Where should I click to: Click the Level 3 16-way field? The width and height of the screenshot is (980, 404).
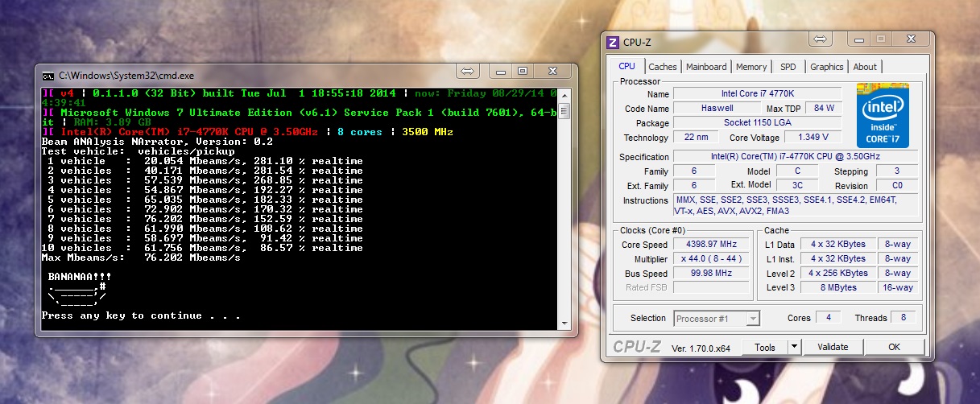pyautogui.click(x=898, y=287)
